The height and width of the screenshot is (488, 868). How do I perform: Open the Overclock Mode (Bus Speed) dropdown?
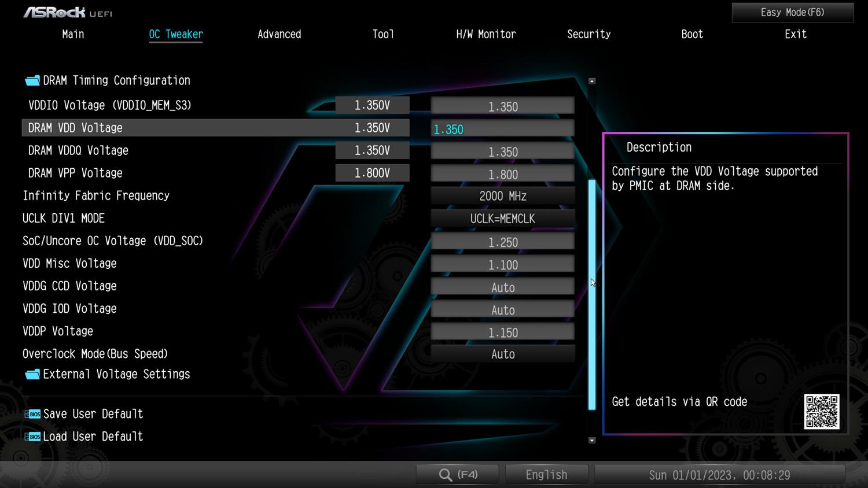502,354
